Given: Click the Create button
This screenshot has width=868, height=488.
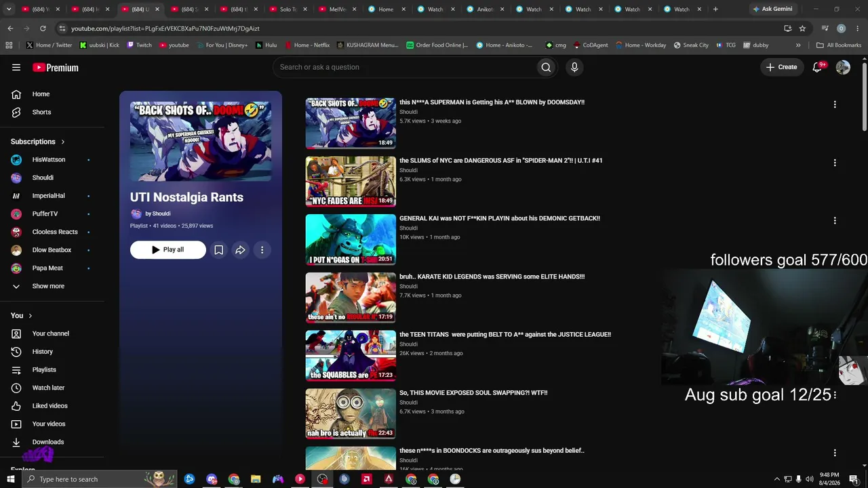Looking at the screenshot, I should point(782,67).
